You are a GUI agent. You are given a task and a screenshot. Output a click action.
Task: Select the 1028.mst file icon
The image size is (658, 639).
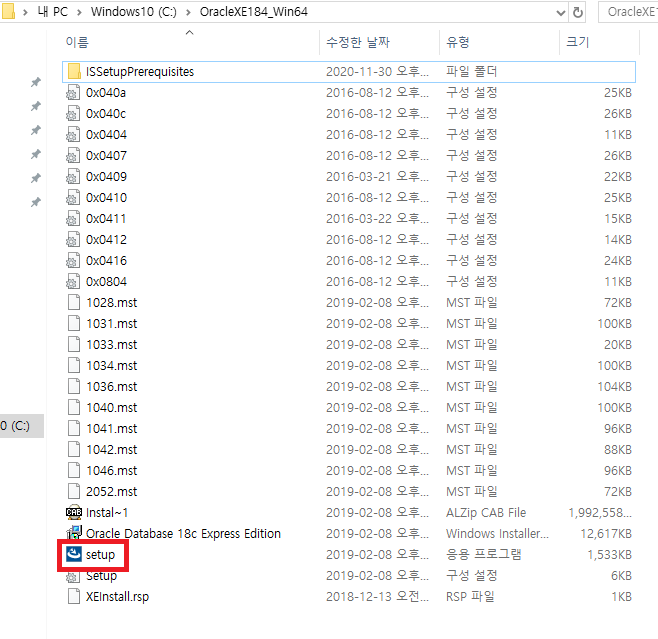pos(74,302)
